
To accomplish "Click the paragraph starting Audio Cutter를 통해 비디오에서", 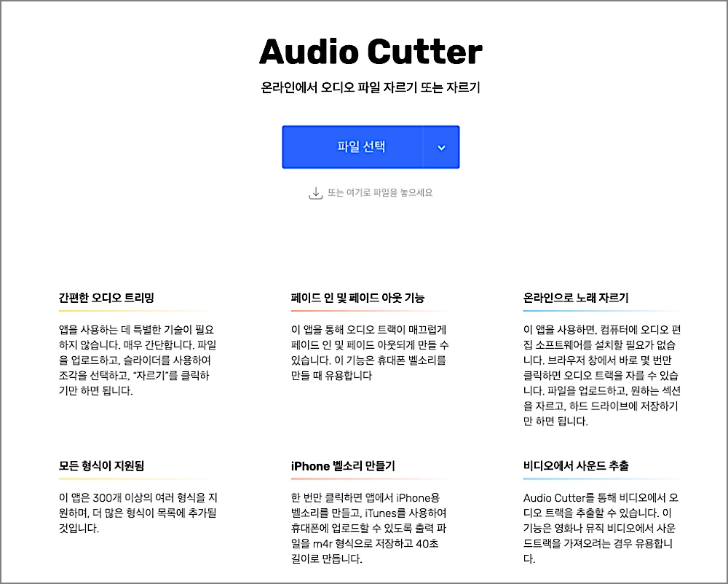I will click(601, 528).
